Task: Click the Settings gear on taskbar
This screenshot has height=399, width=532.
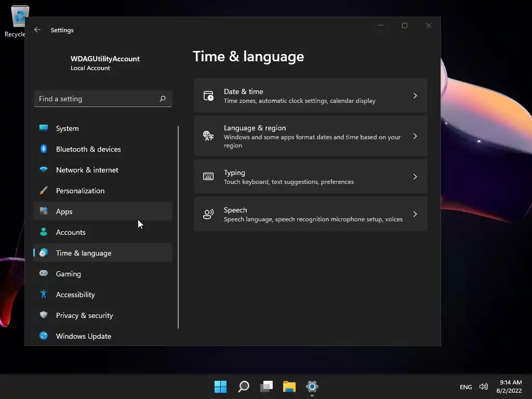Action: point(312,387)
